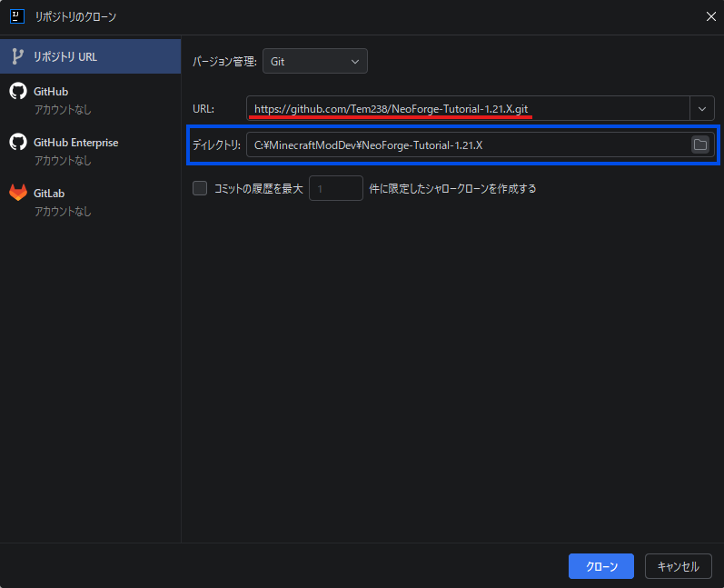Open the バージョン管理 Git dropdown

[x=314, y=61]
